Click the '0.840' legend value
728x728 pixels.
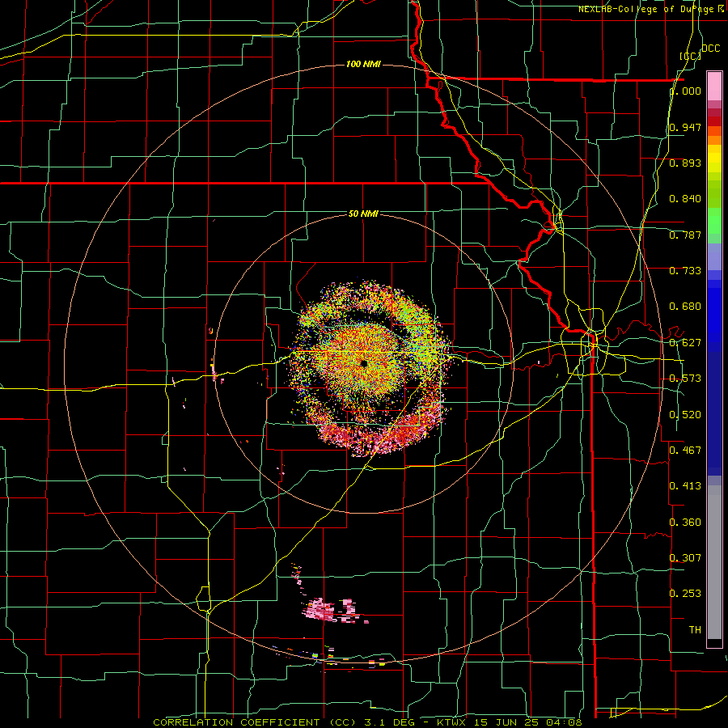(685, 199)
